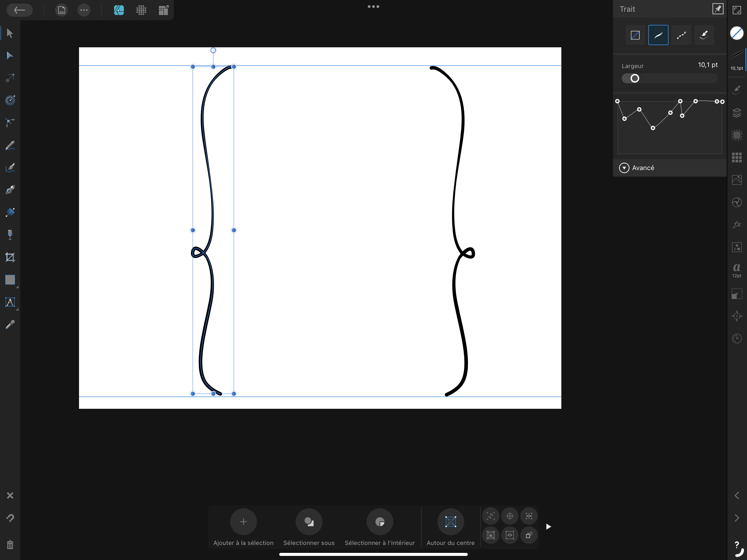Enable Sélectionner sous

(x=309, y=522)
